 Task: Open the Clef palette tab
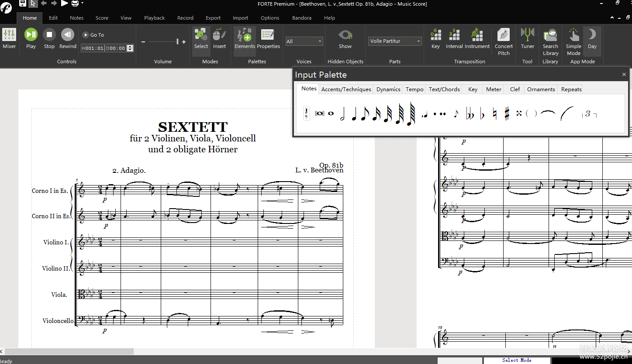click(x=515, y=89)
